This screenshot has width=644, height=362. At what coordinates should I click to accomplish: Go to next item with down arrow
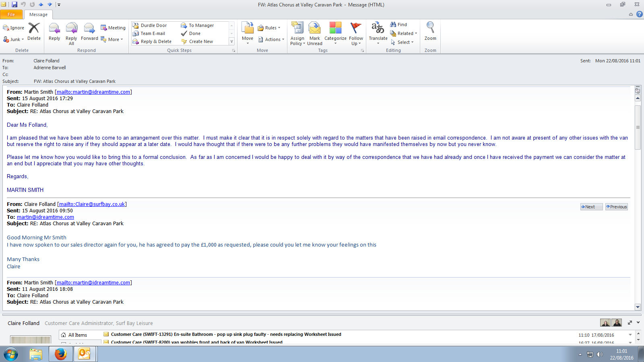pos(50,4)
